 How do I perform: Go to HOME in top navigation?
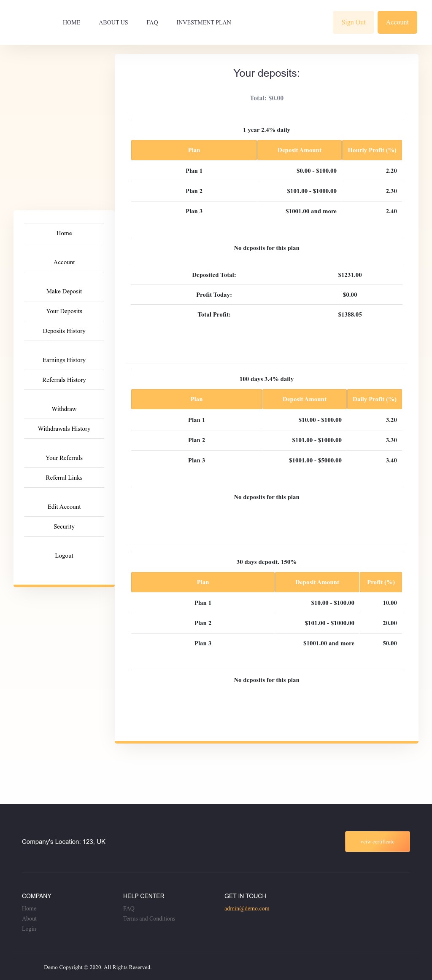pyautogui.click(x=71, y=22)
